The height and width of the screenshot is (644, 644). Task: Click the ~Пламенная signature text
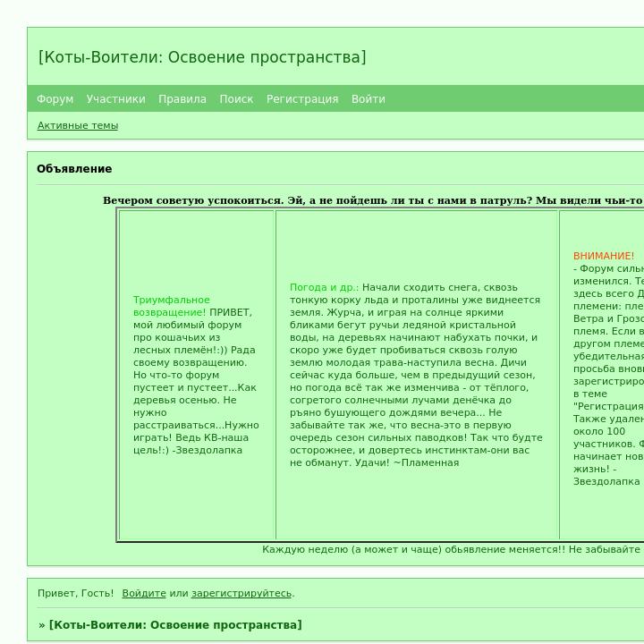[x=427, y=463]
